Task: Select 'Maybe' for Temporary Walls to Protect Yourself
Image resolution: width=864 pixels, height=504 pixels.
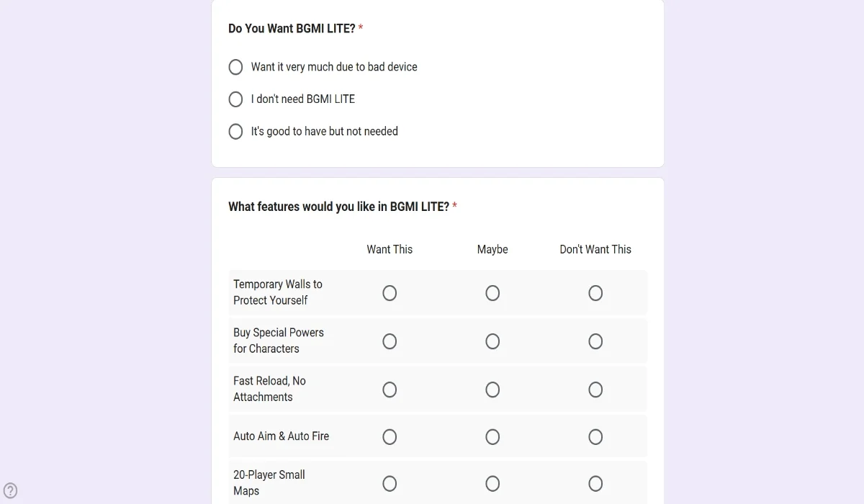Action: (492, 293)
